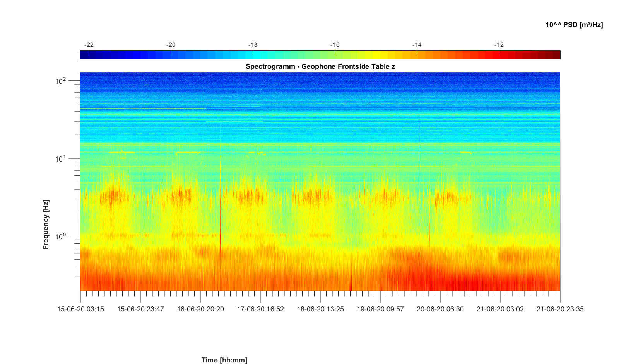Click time tick label '20-06-20 06:30'
The height and width of the screenshot is (364, 619).
pos(440,309)
